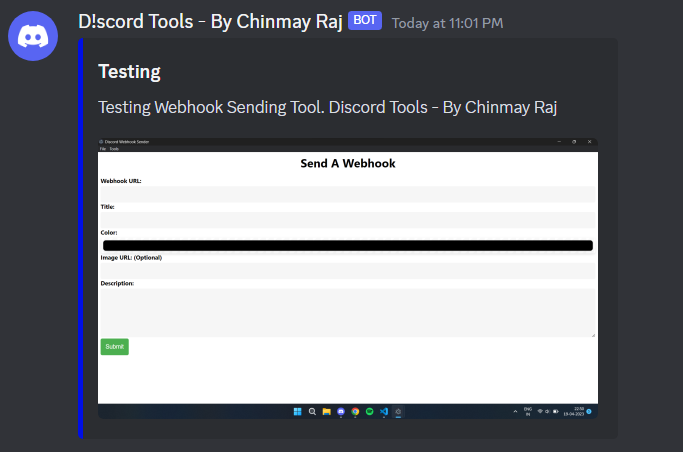Click the taskbar Search icon
683x452 pixels.
pos(312,412)
